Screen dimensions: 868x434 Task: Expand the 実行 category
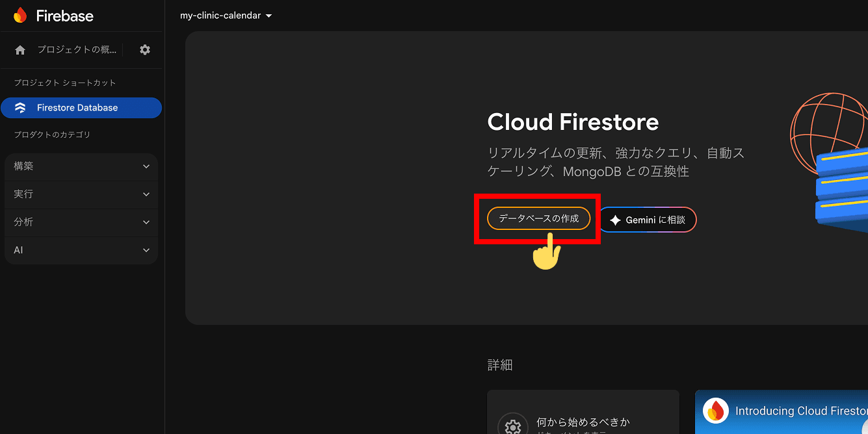point(81,194)
